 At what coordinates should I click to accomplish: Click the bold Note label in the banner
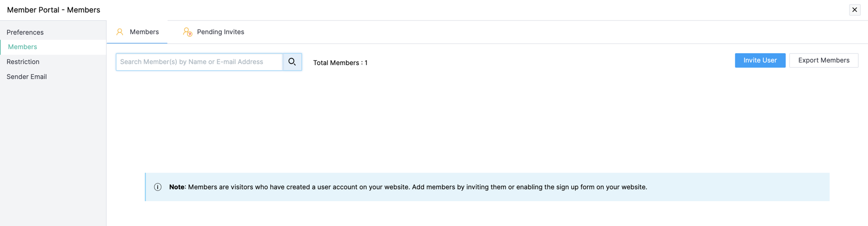[x=177, y=187]
